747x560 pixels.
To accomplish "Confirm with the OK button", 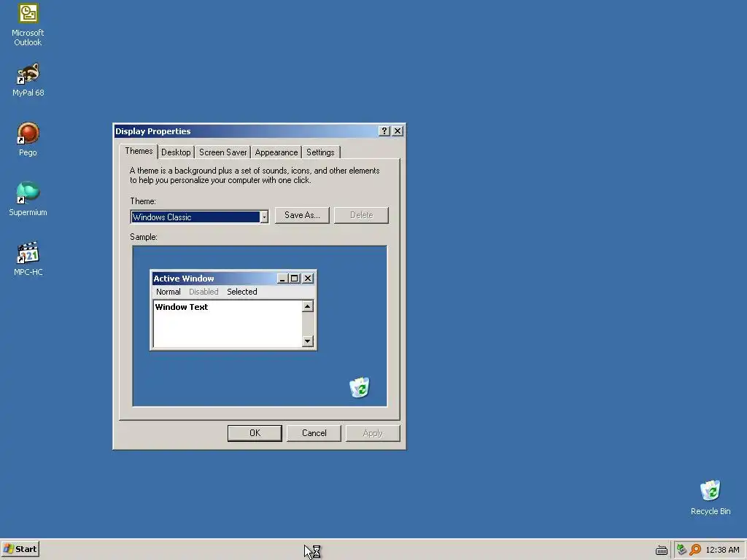I will (255, 433).
